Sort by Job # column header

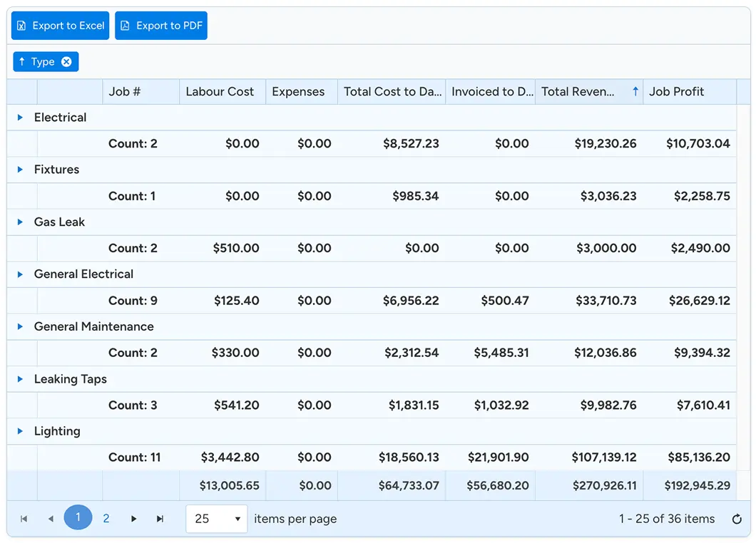coord(141,91)
